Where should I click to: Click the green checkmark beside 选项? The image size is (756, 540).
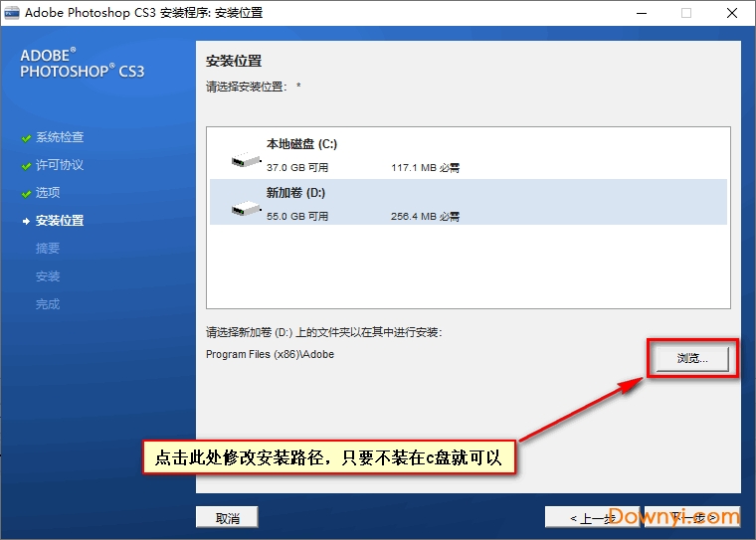pos(26,194)
